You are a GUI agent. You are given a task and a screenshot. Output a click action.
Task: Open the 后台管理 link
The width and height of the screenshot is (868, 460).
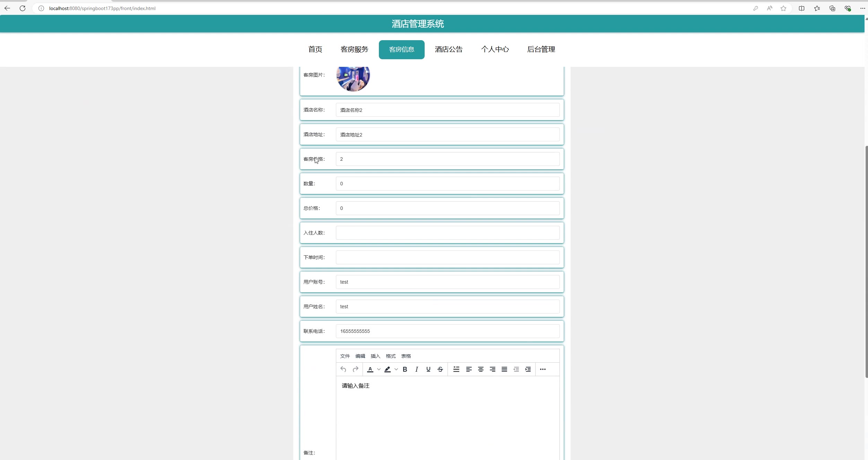[x=541, y=50]
